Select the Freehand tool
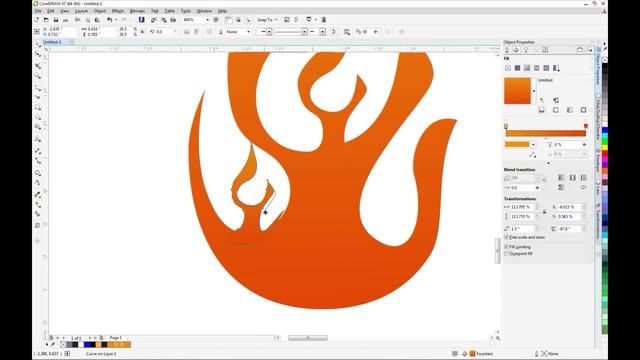Image resolution: width=640 pixels, height=360 pixels. 38,87
